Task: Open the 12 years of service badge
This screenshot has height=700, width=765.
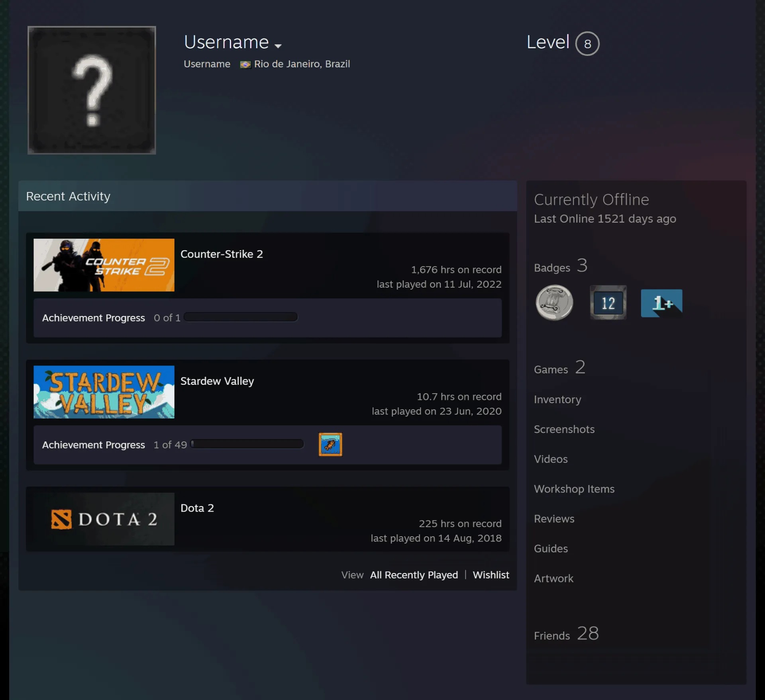Action: tap(608, 302)
